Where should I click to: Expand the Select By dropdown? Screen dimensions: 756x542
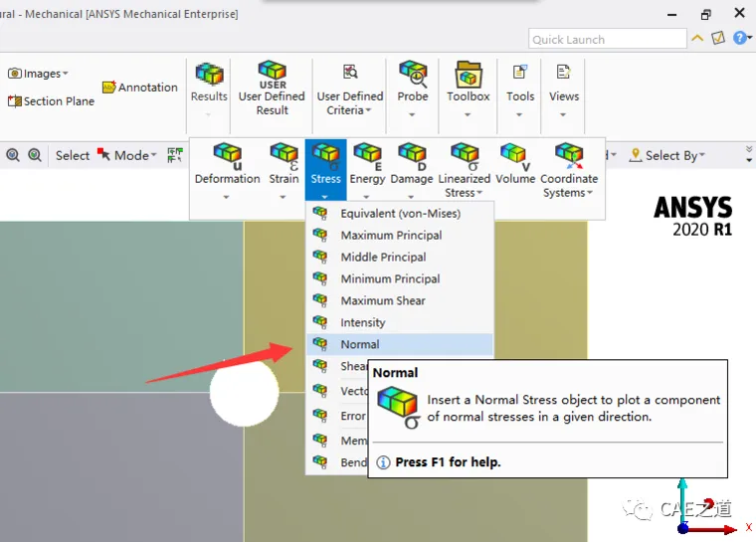[x=702, y=155]
